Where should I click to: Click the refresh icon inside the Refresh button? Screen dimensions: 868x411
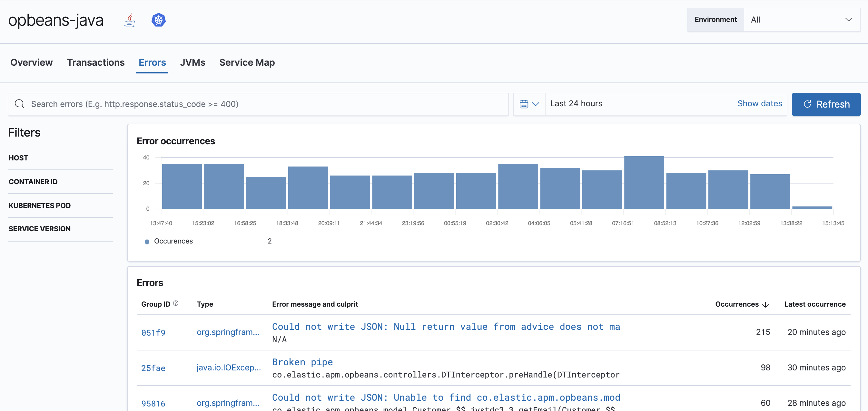pos(808,104)
